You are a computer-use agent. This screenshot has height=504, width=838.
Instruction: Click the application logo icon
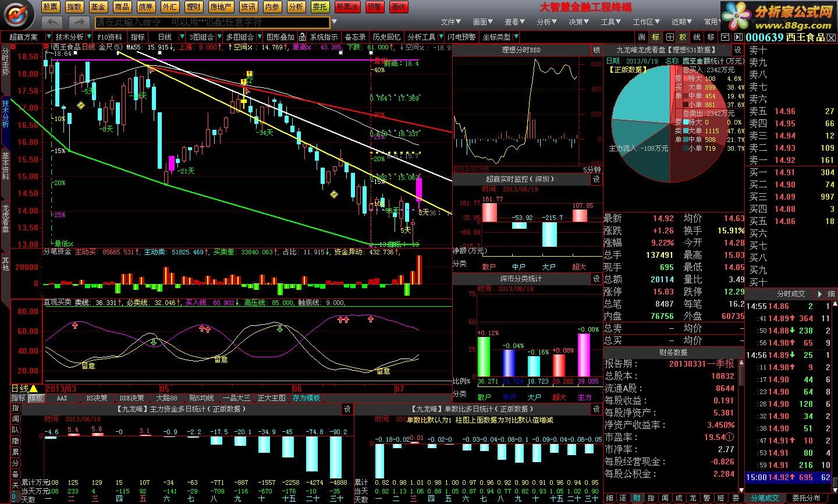(x=19, y=13)
